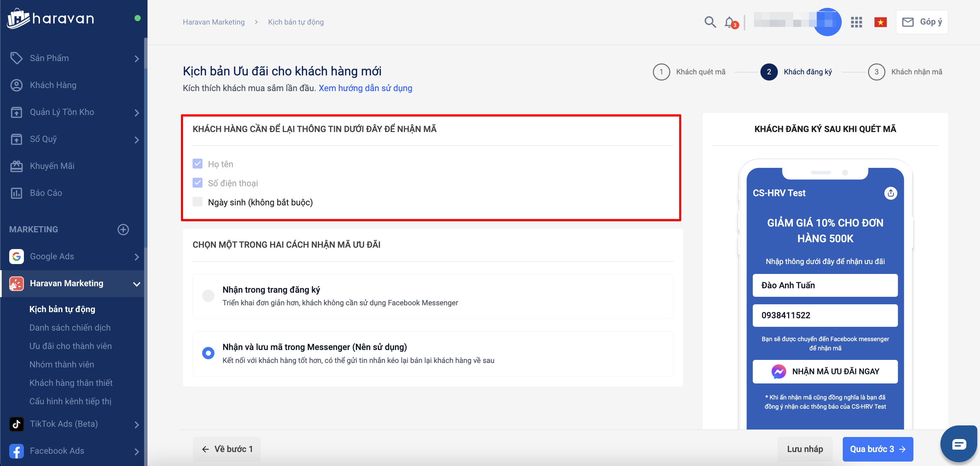The width and height of the screenshot is (980, 466).
Task: Click the green online status dot
Action: coord(138,18)
